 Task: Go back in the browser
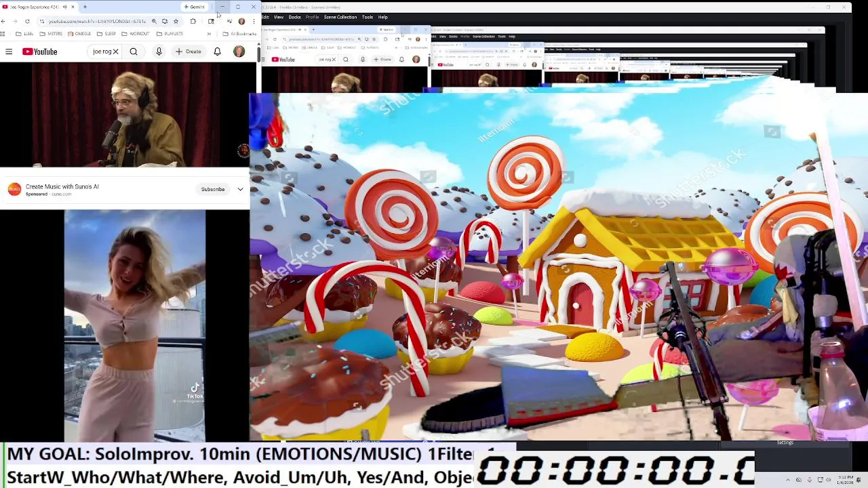point(4,21)
